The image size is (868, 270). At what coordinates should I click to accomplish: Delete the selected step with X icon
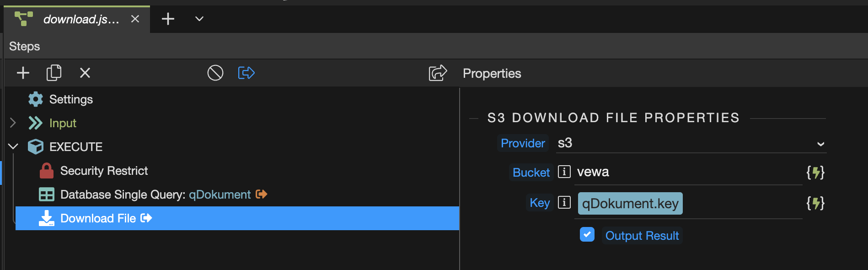point(85,73)
